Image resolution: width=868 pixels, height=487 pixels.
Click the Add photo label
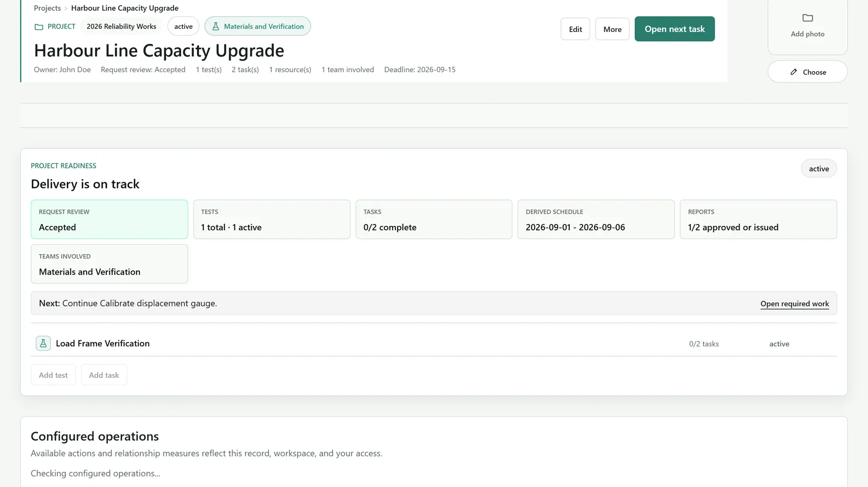point(808,34)
